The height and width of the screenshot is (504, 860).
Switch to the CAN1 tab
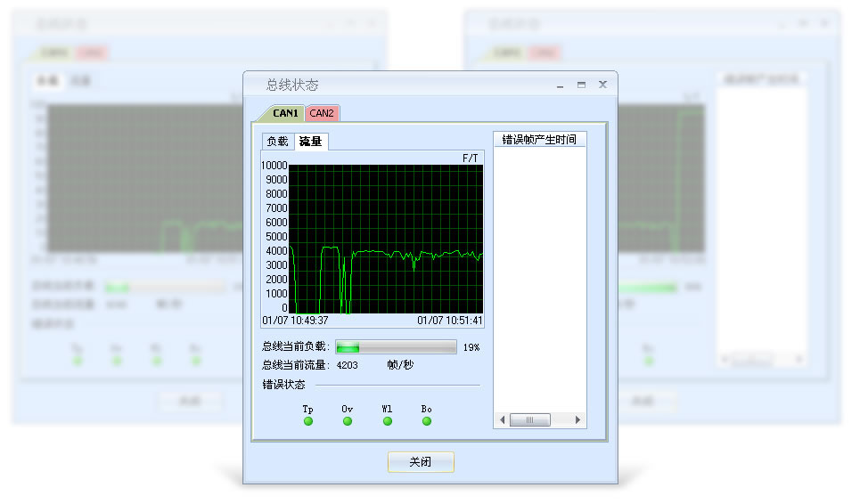[x=284, y=113]
